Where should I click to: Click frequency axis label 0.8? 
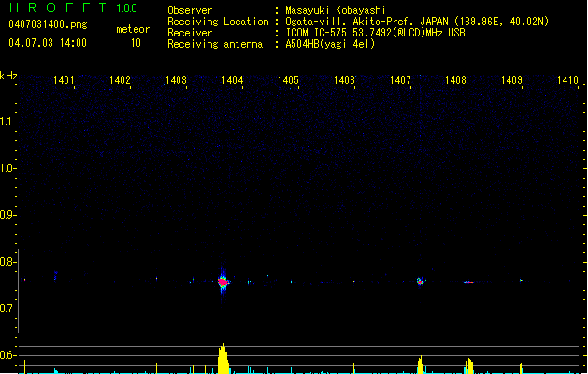point(7,262)
